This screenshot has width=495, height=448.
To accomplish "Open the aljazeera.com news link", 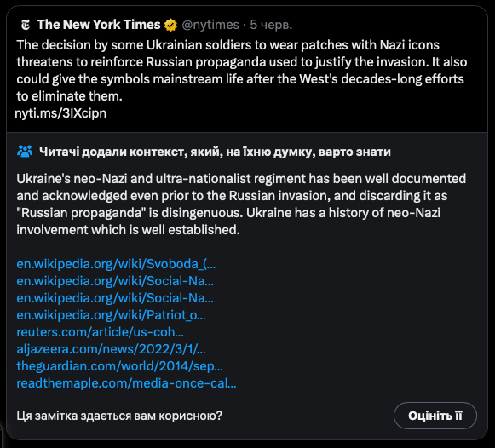I will [111, 349].
